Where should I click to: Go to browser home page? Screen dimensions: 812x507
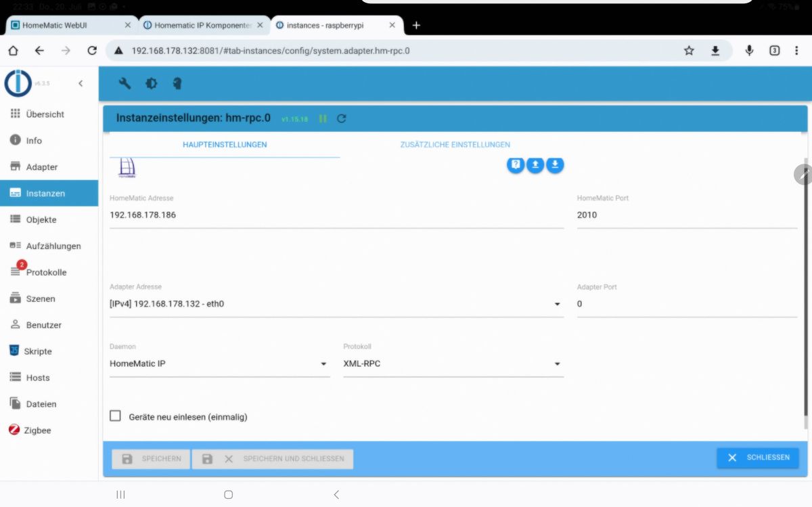point(14,51)
